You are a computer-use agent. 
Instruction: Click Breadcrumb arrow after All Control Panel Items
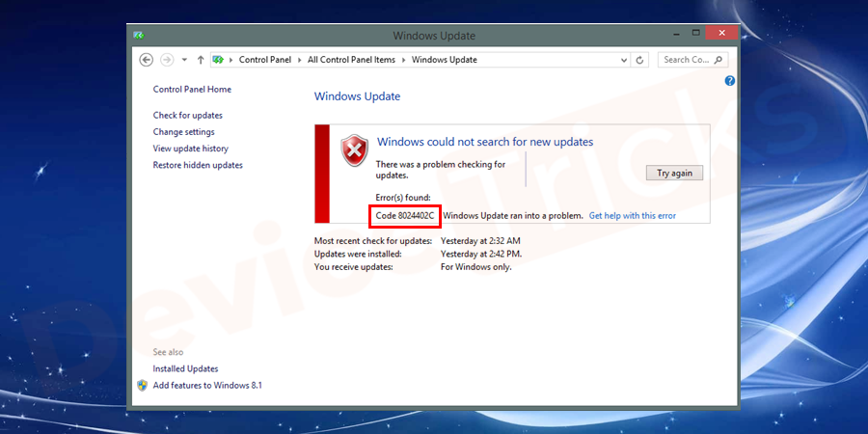(403, 60)
